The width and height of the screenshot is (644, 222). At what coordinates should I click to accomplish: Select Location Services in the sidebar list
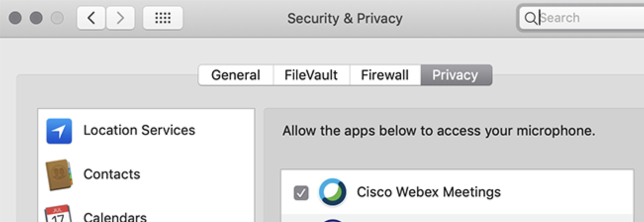tap(139, 130)
